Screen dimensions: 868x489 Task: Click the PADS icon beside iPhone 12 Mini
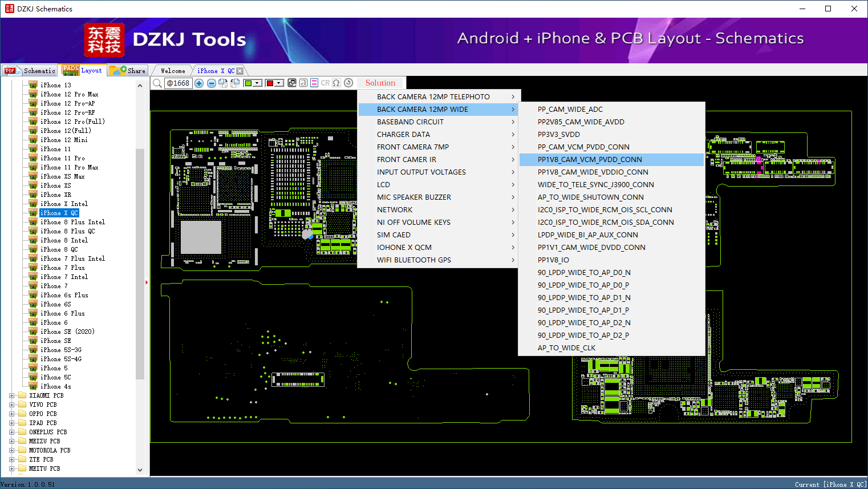click(x=33, y=140)
